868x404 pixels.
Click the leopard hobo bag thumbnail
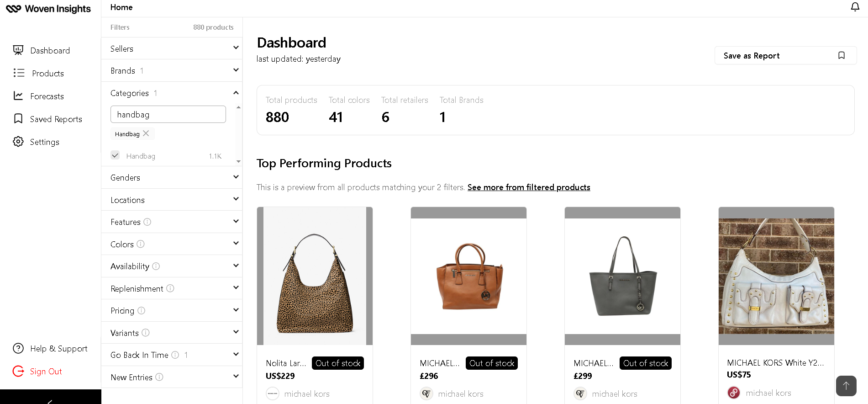tap(315, 276)
